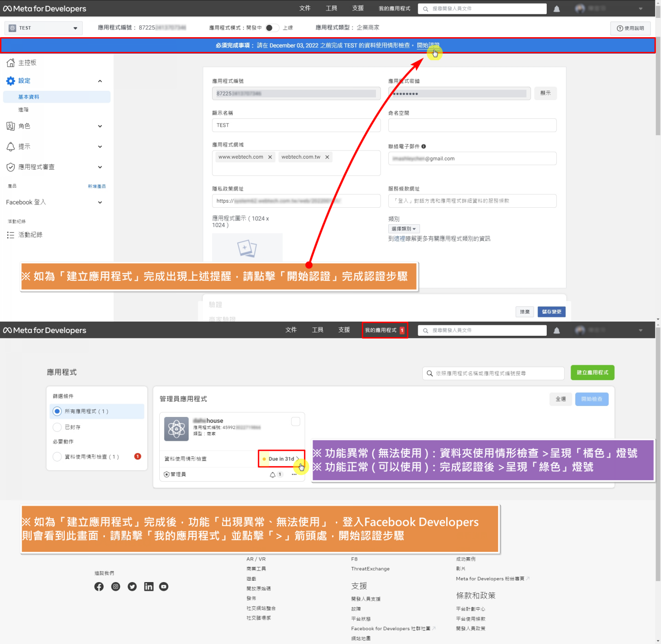Select 基本資料 in the settings sidebar
Screen dimensions: 661x644
tap(29, 97)
